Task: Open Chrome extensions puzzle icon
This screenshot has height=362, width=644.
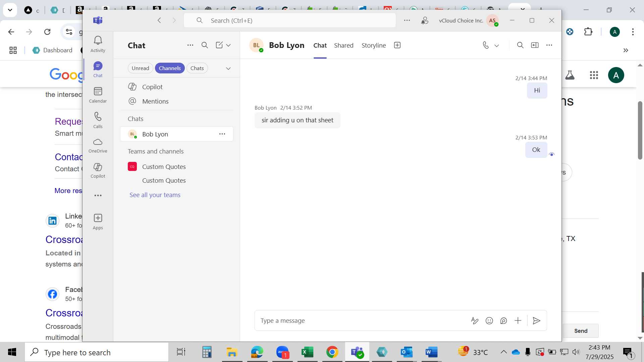Action: [x=588, y=32]
